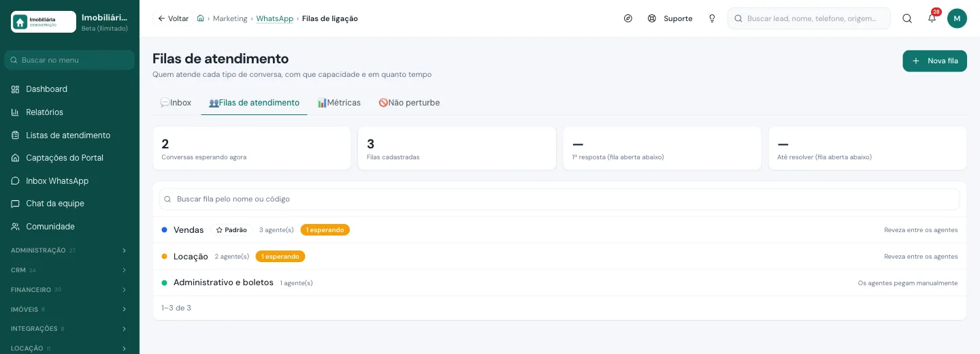The height and width of the screenshot is (354, 980).
Task: Click the 1 esperando badge on Locação
Action: point(280,257)
